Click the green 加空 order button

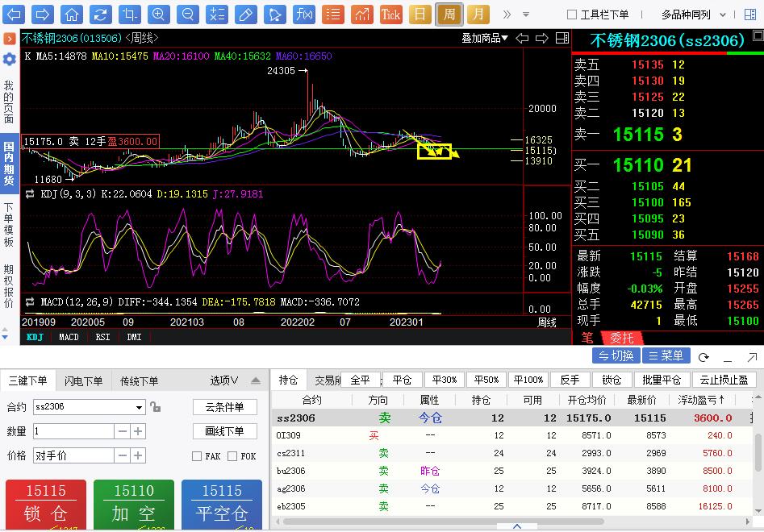[133, 505]
